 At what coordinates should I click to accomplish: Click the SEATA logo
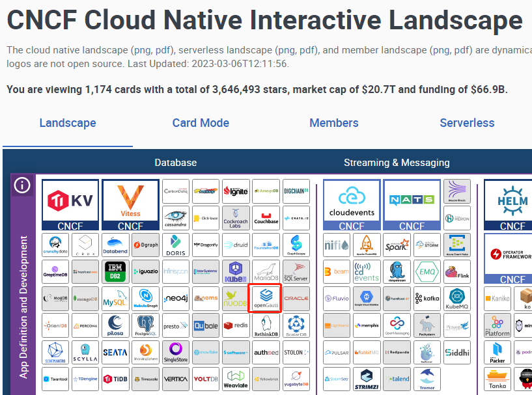(115, 352)
